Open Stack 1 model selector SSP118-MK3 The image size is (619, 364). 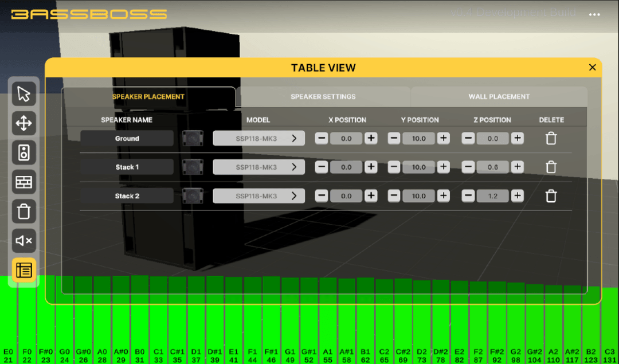click(258, 167)
